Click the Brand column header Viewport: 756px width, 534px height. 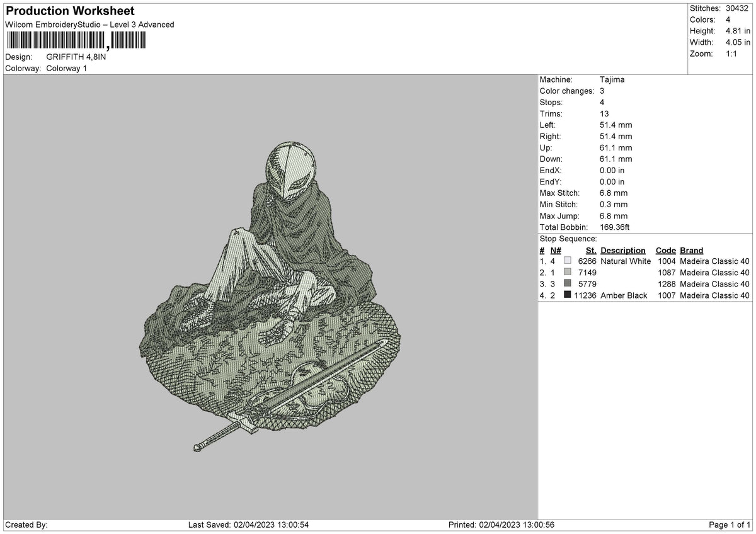point(691,250)
